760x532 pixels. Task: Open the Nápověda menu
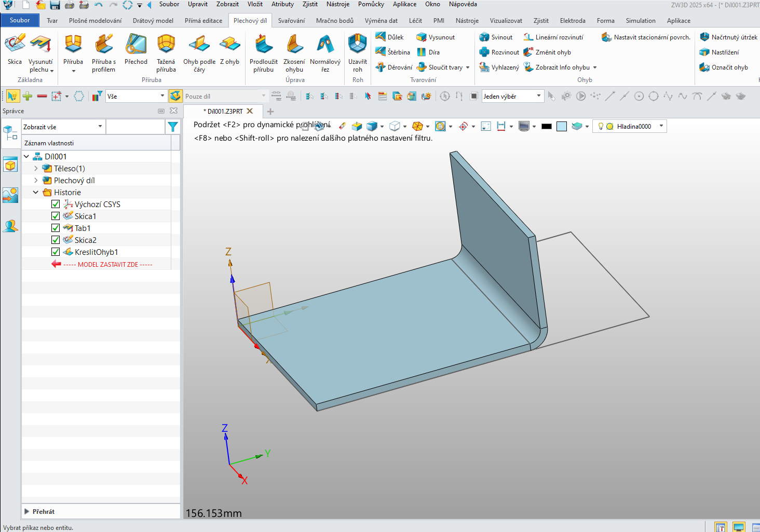click(x=463, y=4)
